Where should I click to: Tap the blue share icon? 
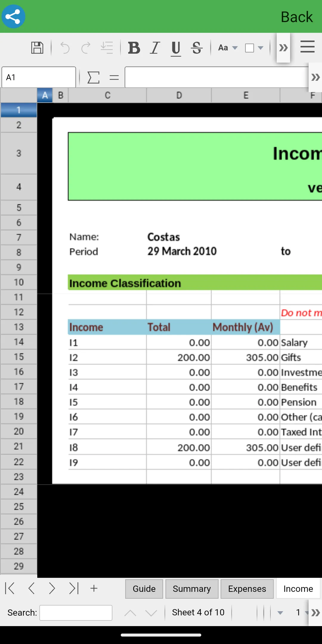coord(13,16)
